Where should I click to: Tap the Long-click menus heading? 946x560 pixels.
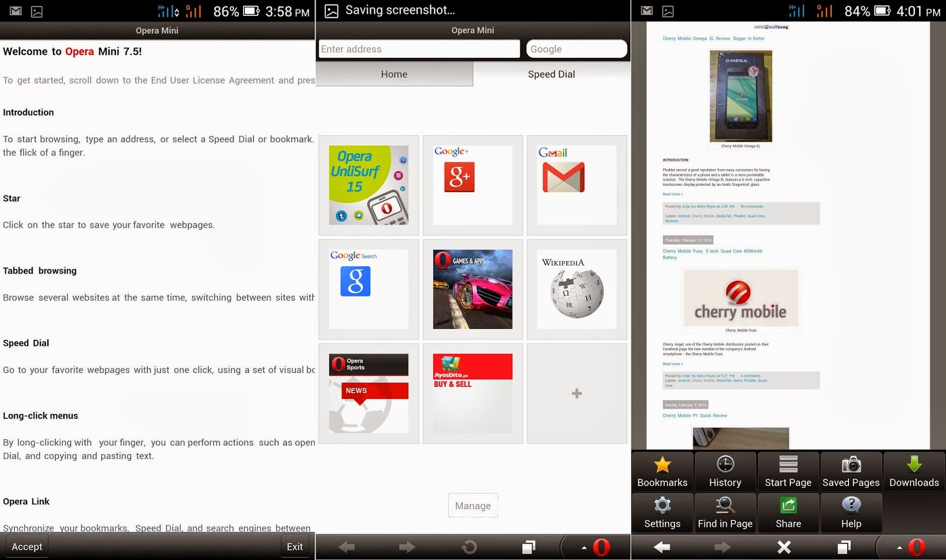(x=40, y=416)
